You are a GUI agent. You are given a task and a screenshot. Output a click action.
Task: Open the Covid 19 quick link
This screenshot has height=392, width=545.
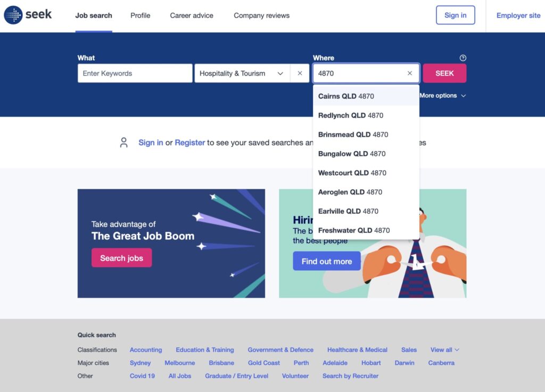(x=142, y=376)
